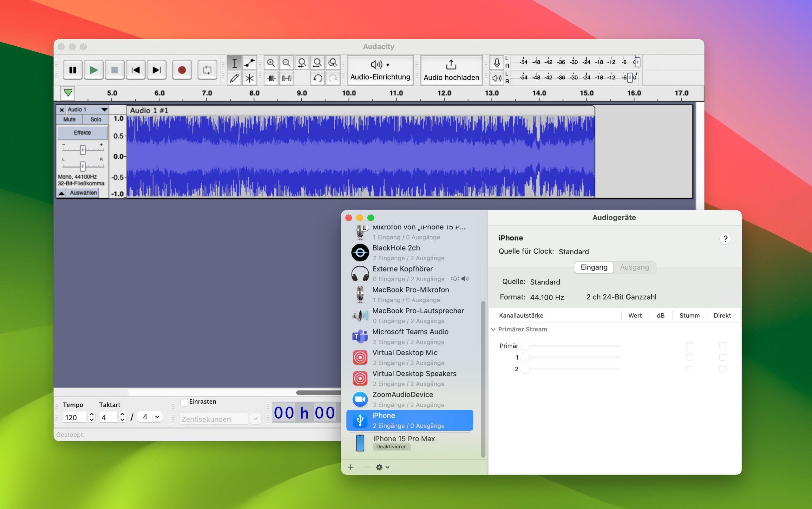Viewport: 812px width, 509px height.
Task: Click the microphone record meter icon
Action: (x=497, y=62)
